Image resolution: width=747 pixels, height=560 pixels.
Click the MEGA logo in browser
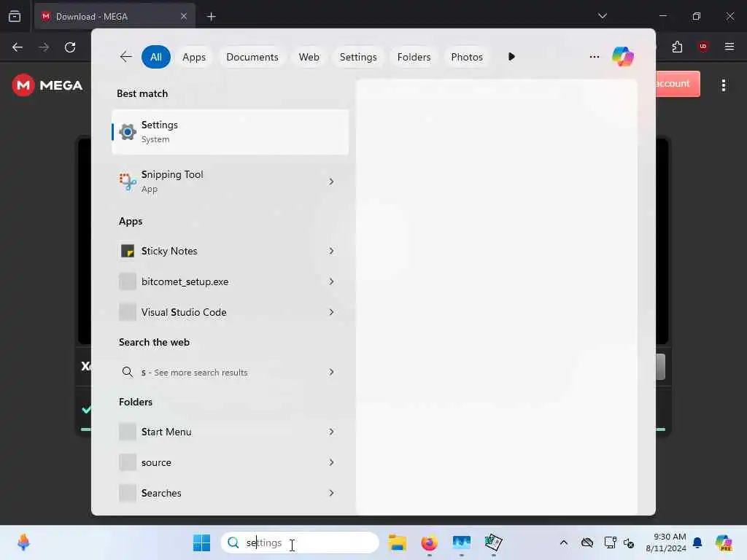pos(47,85)
